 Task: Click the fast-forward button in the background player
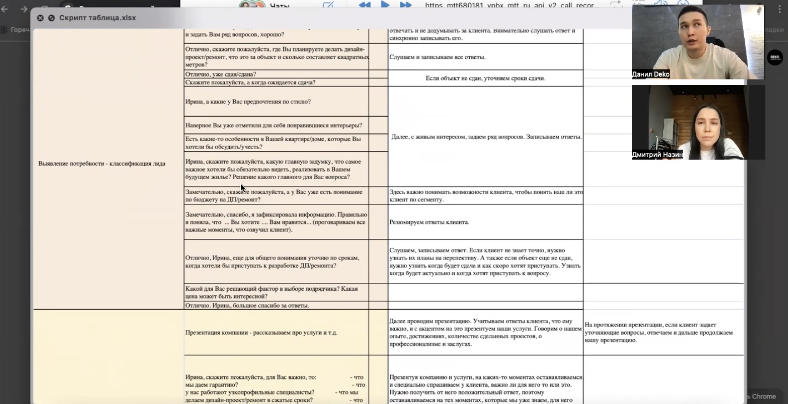[x=406, y=5]
